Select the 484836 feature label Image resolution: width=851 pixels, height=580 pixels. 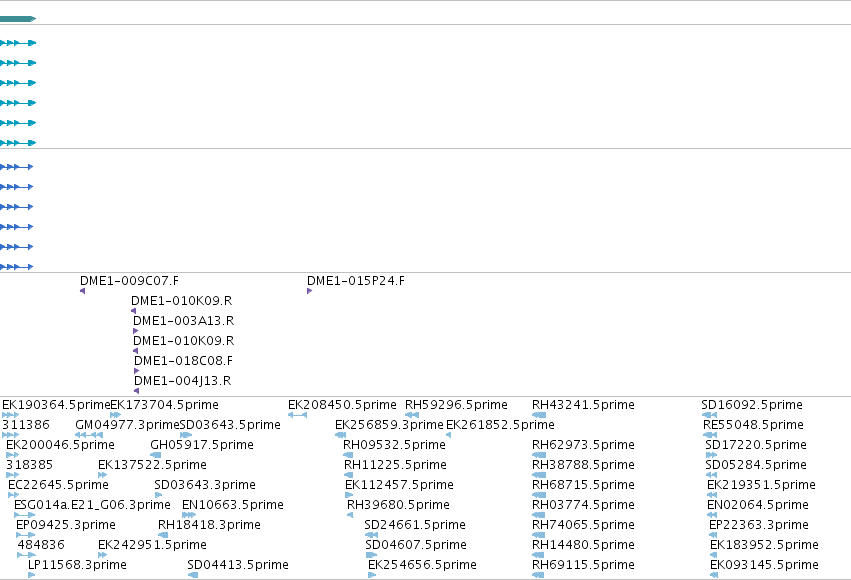(x=41, y=545)
